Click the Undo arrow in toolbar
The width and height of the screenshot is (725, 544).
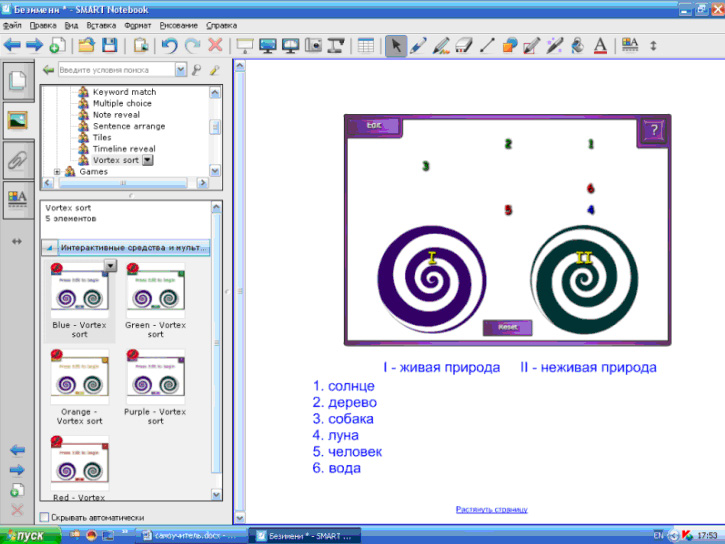point(169,45)
